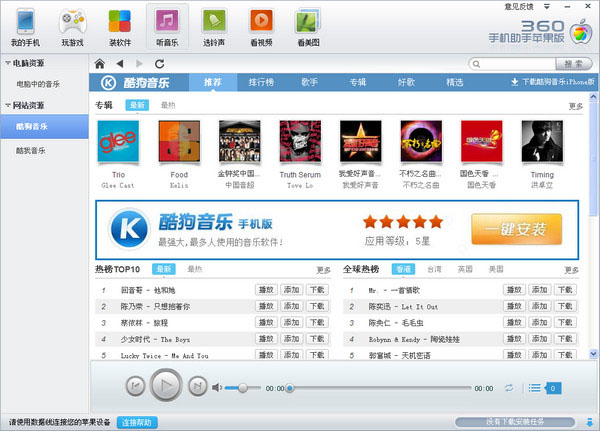Toggle 专辑 filter to 最新
Viewport: 600px width, 431px height.
pyautogui.click(x=137, y=105)
